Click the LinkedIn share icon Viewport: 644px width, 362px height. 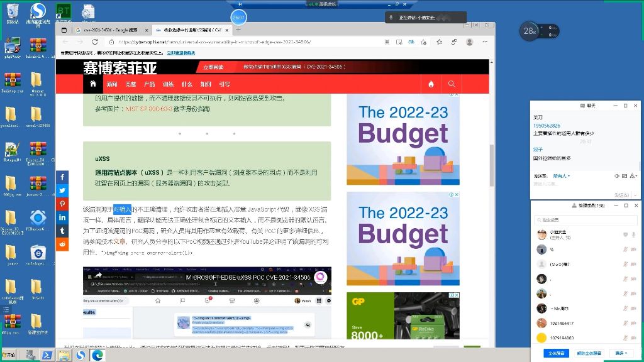(62, 217)
